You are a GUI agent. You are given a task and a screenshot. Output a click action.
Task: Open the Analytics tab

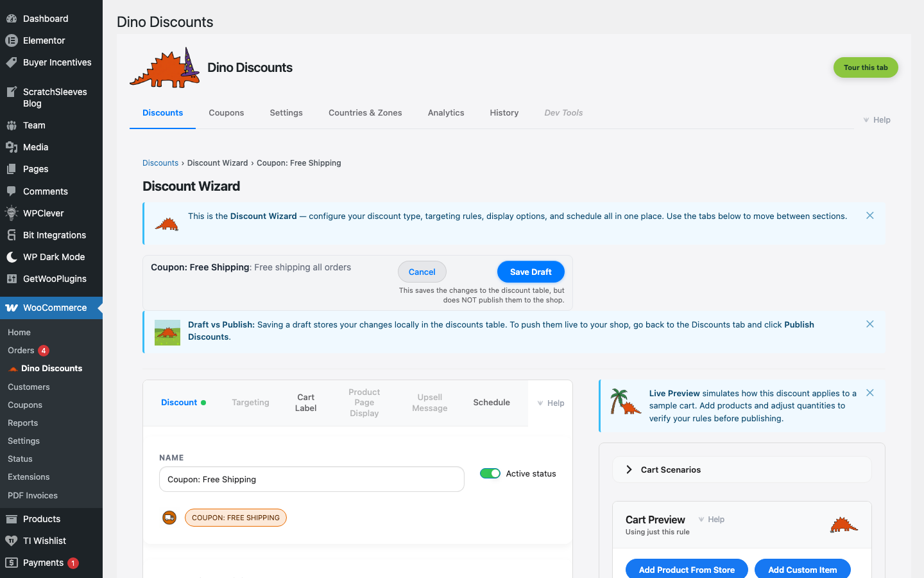tap(446, 113)
